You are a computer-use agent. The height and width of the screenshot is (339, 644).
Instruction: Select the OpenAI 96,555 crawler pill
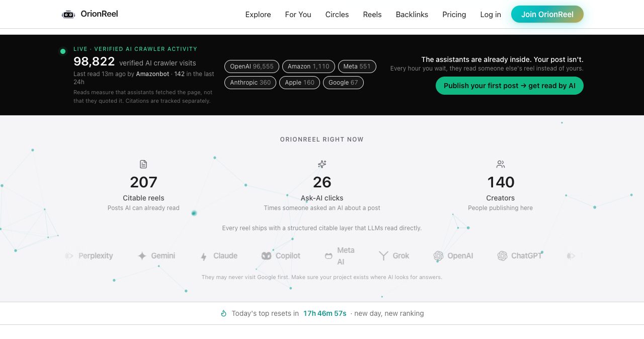coord(252,66)
